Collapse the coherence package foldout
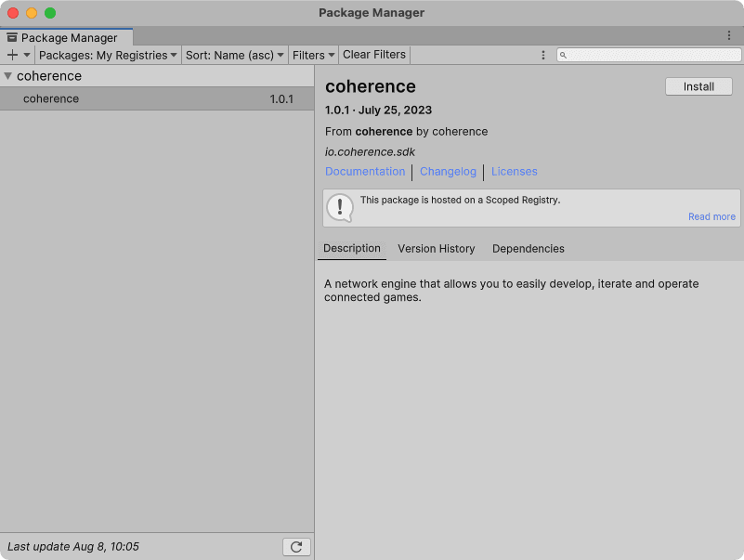This screenshot has height=560, width=744. (9, 75)
